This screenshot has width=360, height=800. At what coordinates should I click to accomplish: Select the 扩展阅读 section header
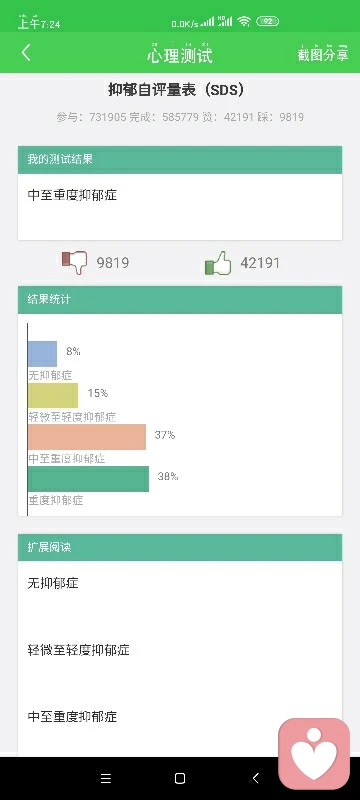pyautogui.click(x=179, y=547)
